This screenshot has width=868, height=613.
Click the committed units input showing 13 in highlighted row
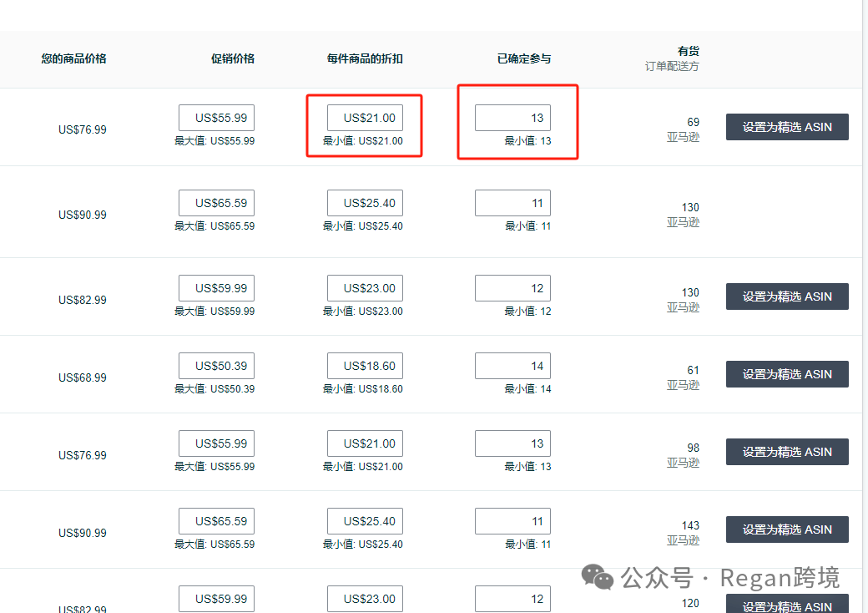(x=512, y=117)
